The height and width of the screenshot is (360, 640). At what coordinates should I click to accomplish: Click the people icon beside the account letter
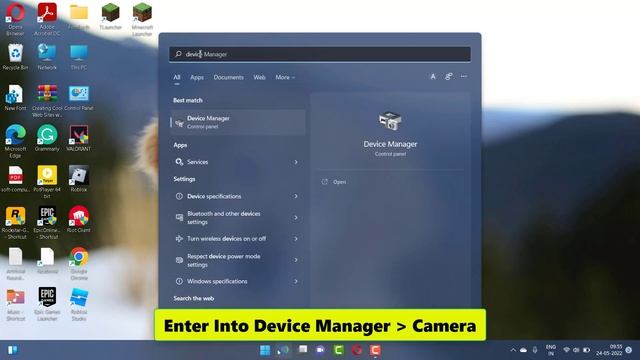(x=449, y=77)
